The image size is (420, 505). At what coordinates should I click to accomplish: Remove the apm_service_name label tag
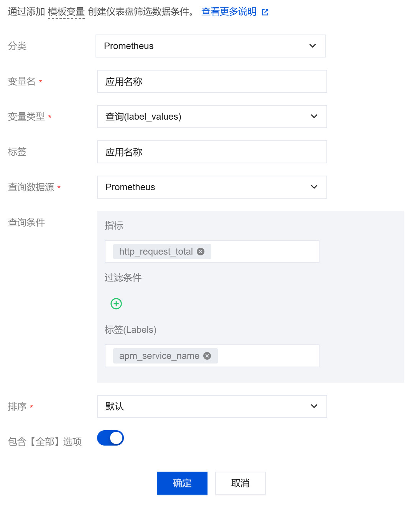207,356
